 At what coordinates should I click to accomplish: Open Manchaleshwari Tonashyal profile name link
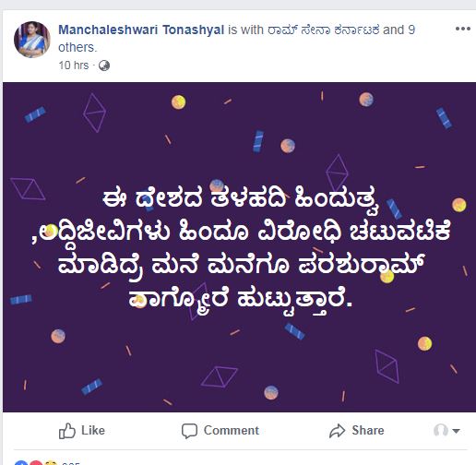point(141,30)
